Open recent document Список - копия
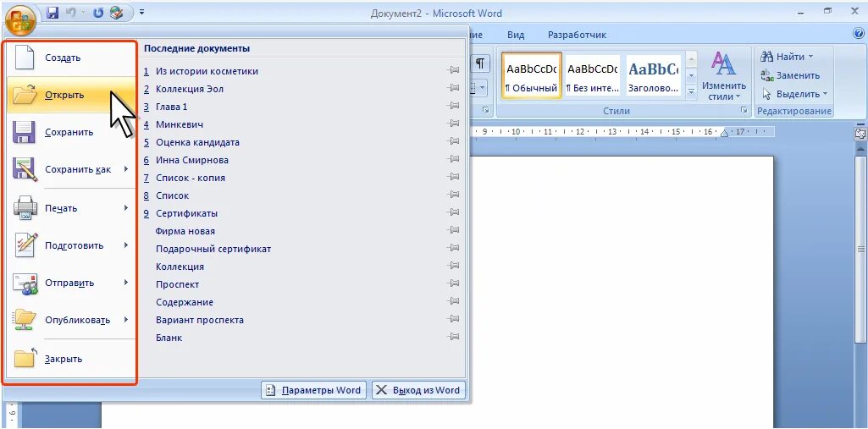The height and width of the screenshot is (429, 868). [191, 178]
